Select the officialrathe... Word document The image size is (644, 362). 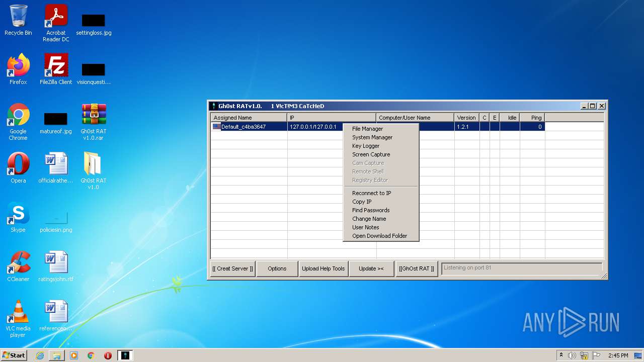(56, 168)
